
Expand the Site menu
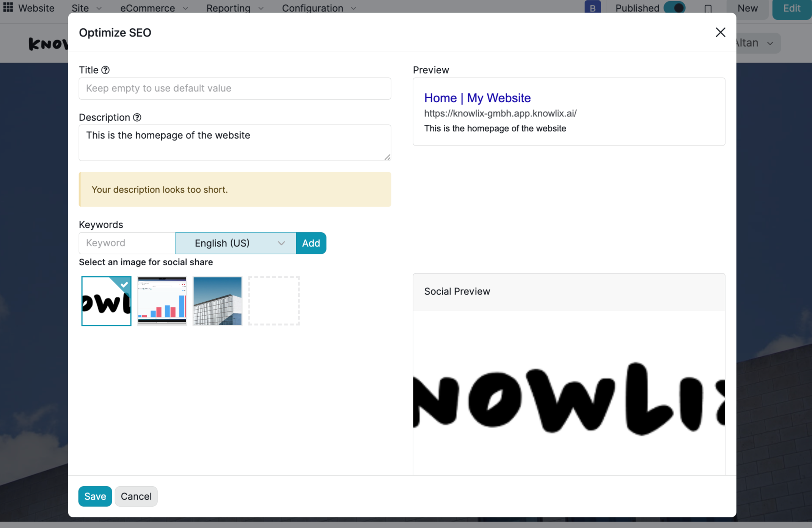pos(86,8)
